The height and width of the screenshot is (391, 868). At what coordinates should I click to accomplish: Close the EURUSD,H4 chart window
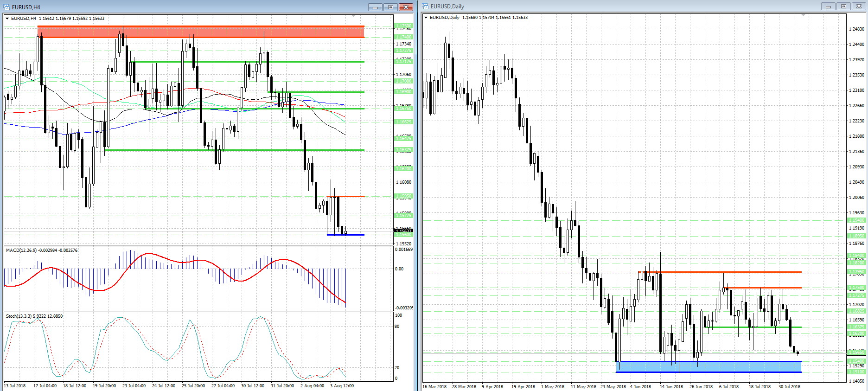pos(406,7)
